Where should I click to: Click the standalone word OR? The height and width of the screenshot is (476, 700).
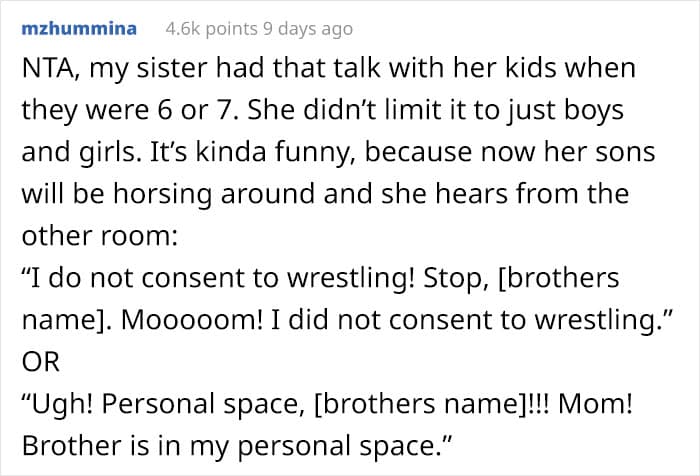click(41, 362)
